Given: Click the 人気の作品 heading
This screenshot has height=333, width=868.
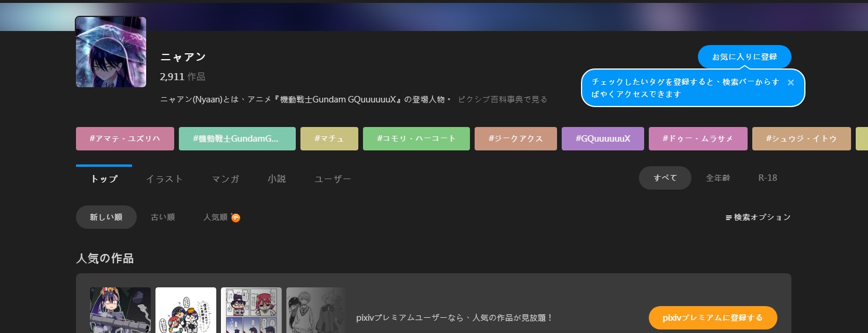Looking at the screenshot, I should (105, 258).
